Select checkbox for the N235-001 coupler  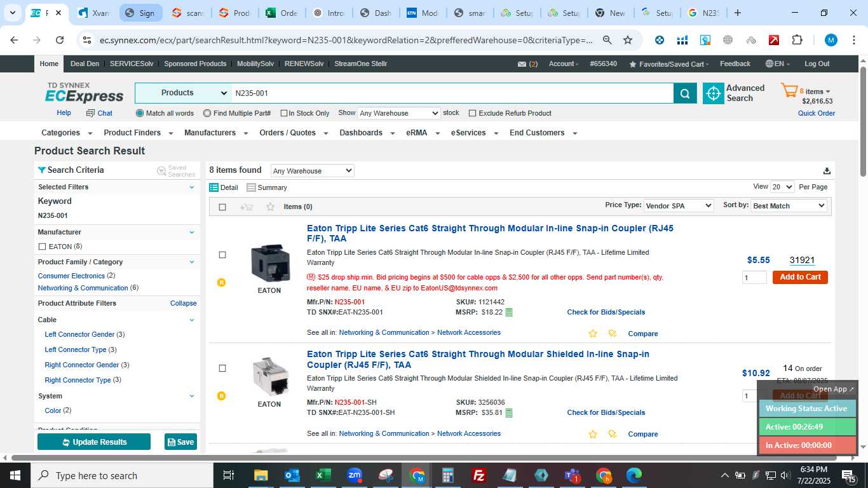(x=222, y=255)
